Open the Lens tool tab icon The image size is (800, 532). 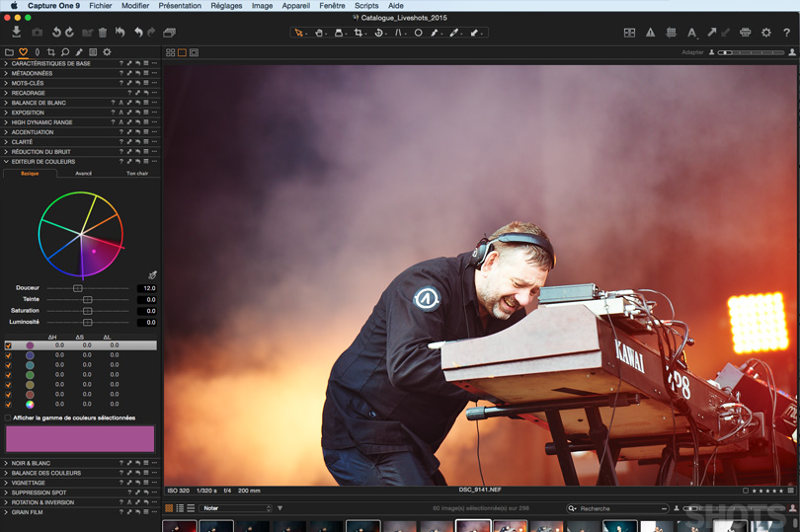pyautogui.click(x=38, y=52)
